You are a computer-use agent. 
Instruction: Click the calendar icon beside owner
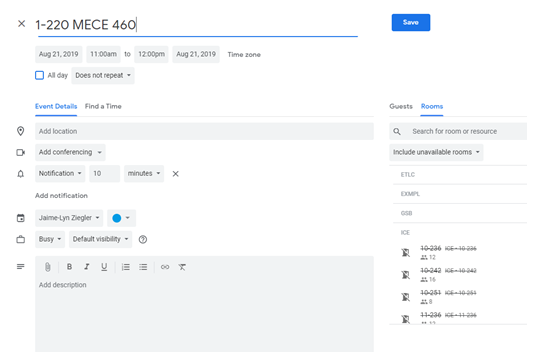21,218
